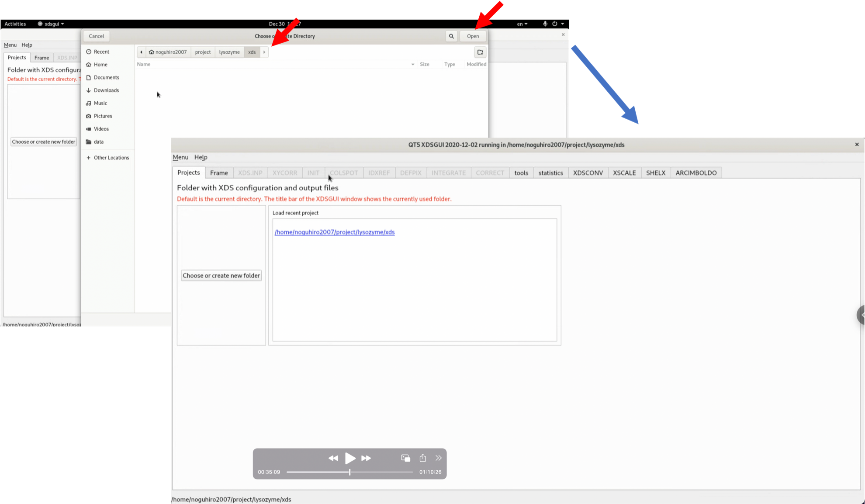The image size is (865, 504).
Task: Open the Help menu in XDSGUI
Action: point(201,157)
